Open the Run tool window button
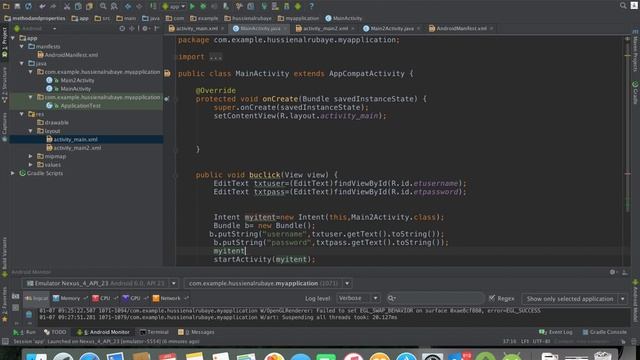Image resolution: width=640 pixels, height=360 pixels. click(25, 332)
